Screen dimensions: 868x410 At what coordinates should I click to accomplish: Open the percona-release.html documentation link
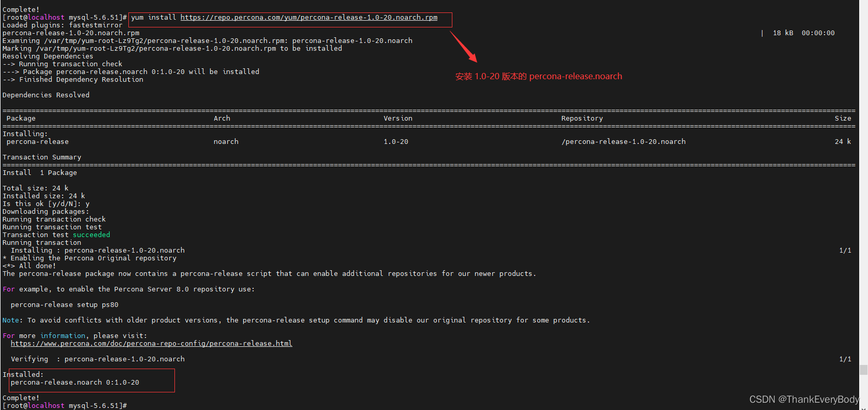coord(151,344)
